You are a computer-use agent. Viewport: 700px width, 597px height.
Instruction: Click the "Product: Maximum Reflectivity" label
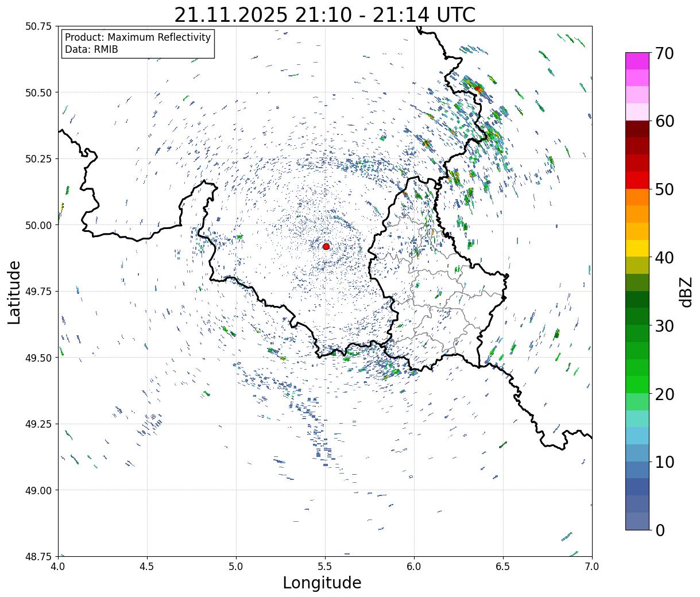tap(138, 37)
